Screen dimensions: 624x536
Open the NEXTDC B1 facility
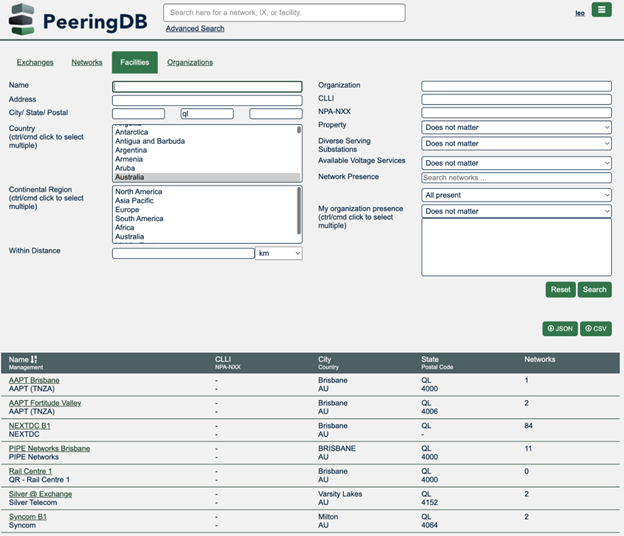pyautogui.click(x=29, y=426)
